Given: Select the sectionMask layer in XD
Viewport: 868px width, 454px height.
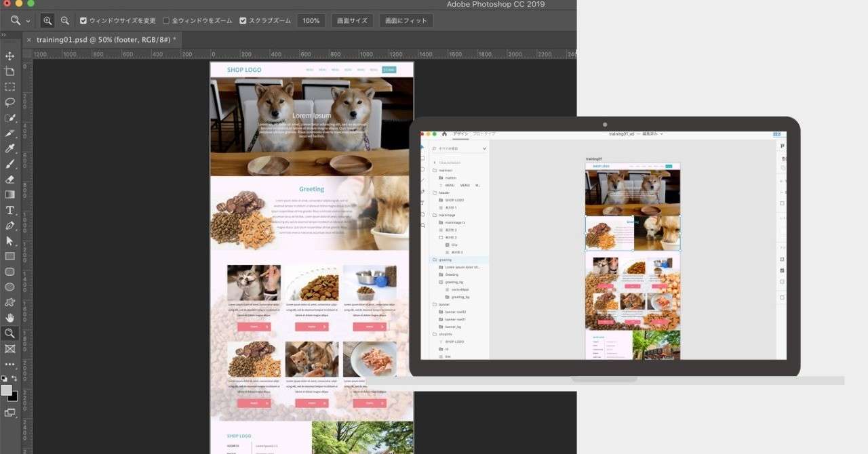Looking at the screenshot, I should 459,289.
